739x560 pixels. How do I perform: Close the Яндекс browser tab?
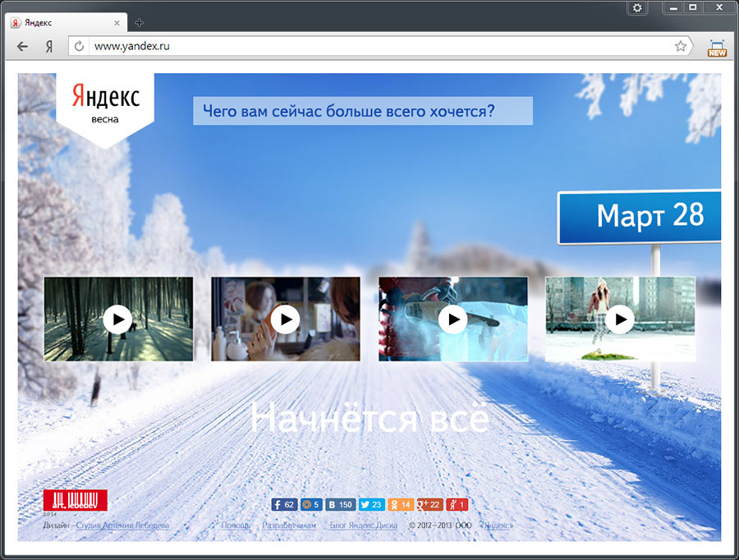coord(119,23)
